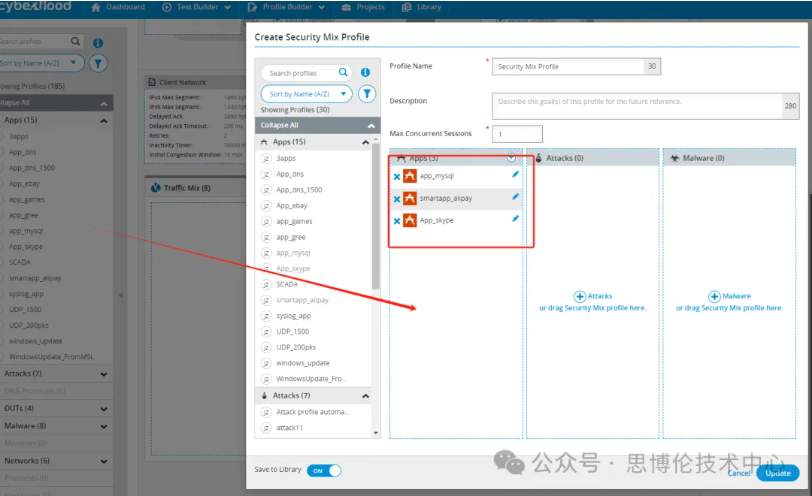The width and height of the screenshot is (812, 496).
Task: Open Sort by Name (A/Z) dropdown in dialog
Action: (306, 94)
